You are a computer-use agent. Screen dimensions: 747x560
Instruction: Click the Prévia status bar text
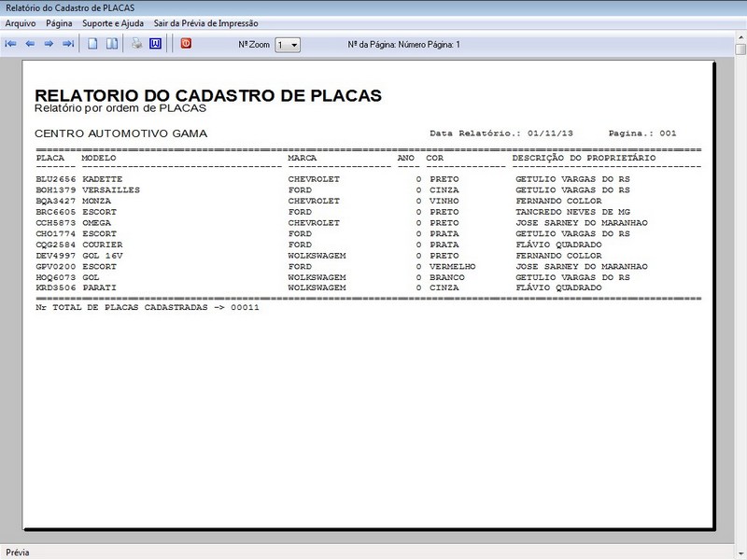click(x=18, y=553)
